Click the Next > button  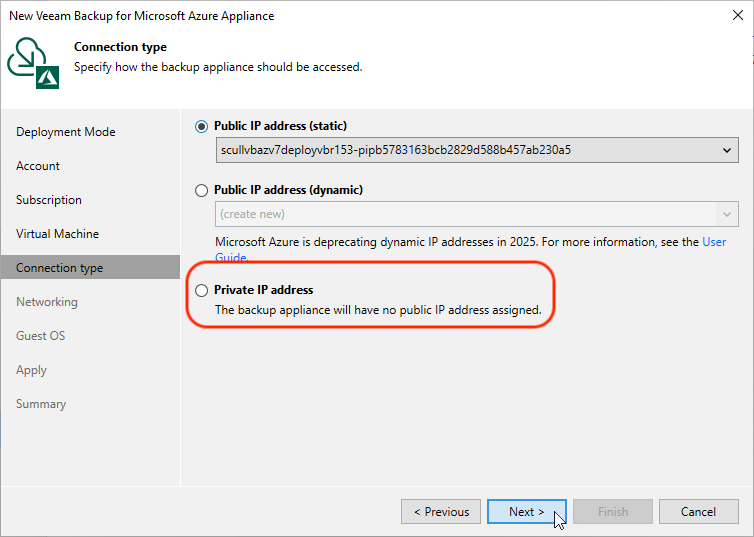tap(527, 512)
